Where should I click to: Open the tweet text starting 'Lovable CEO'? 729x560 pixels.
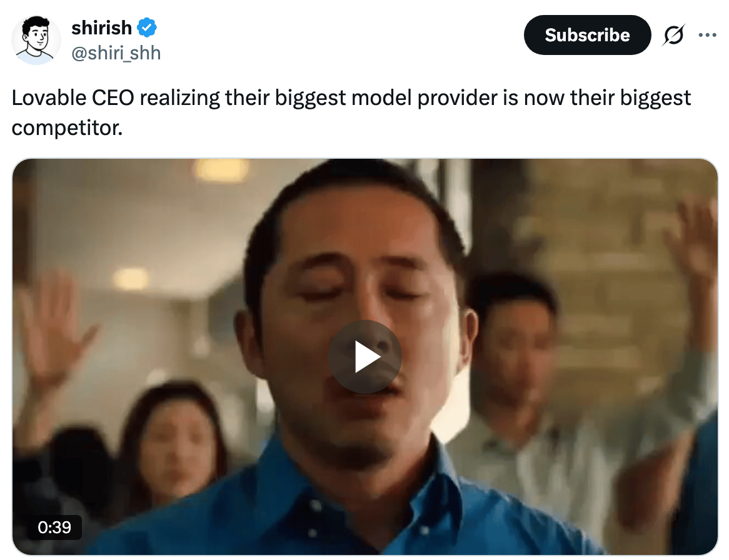click(351, 113)
